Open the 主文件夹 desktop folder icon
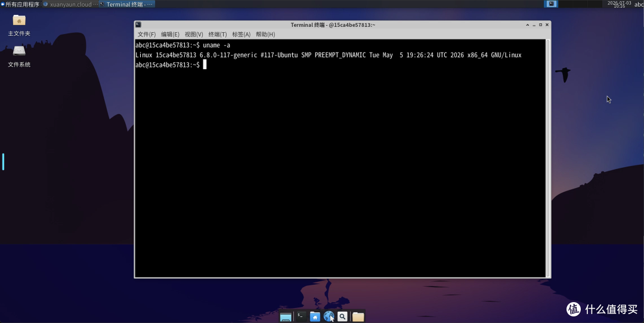 click(x=19, y=26)
